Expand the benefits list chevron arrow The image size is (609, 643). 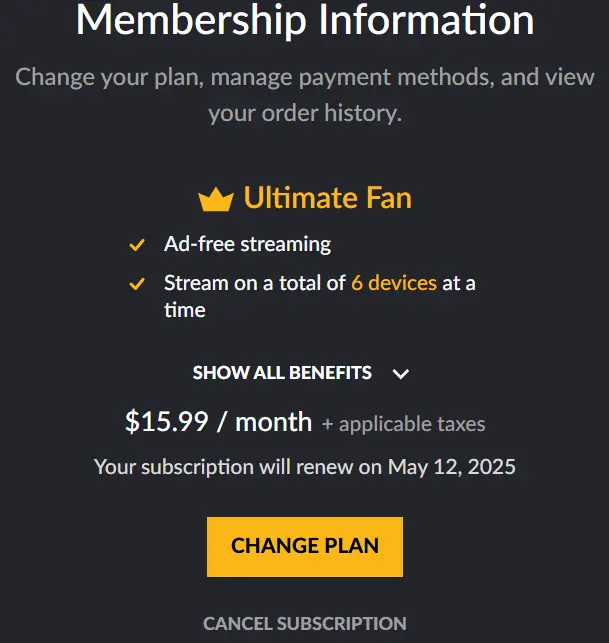point(400,374)
